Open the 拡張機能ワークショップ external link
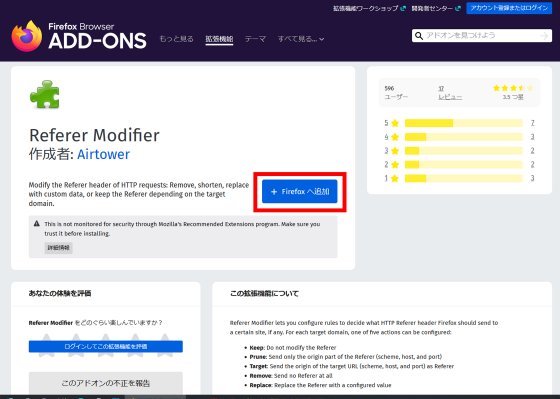Viewport: 560px width, 399px height. point(369,8)
